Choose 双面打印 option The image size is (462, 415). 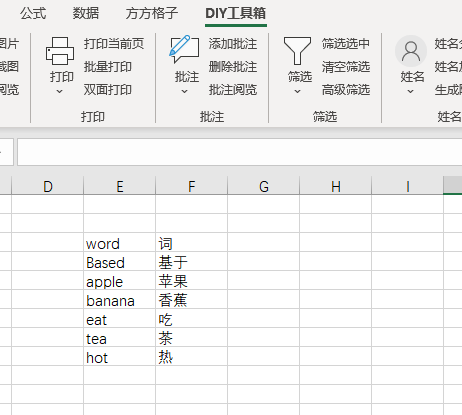click(108, 90)
